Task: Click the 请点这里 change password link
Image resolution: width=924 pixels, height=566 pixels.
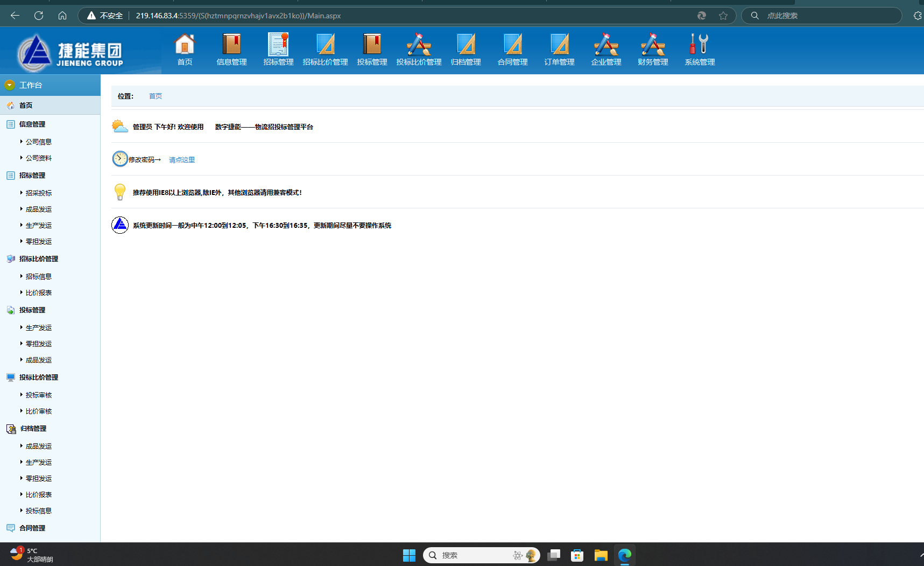Action: tap(182, 160)
